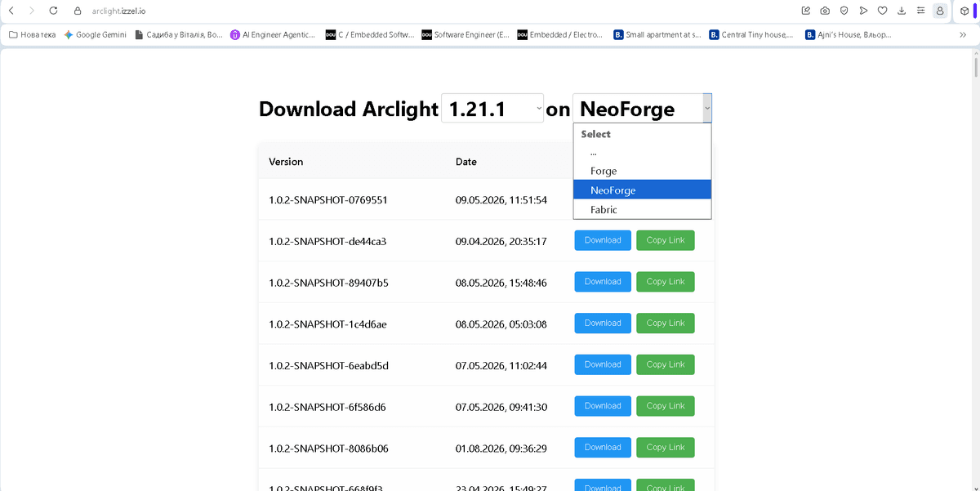This screenshot has width=980, height=491.
Task: Open the Software Engineer bookmark
Action: click(465, 35)
